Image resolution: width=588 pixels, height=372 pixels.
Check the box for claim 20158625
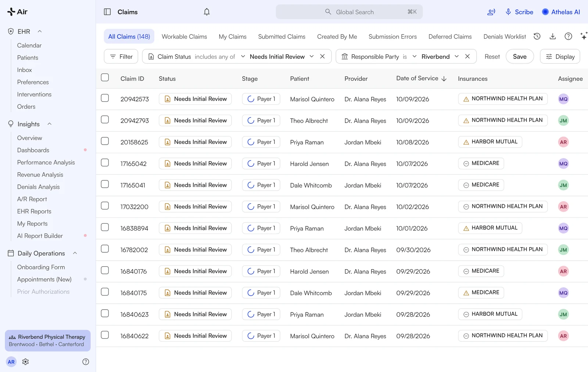(105, 141)
